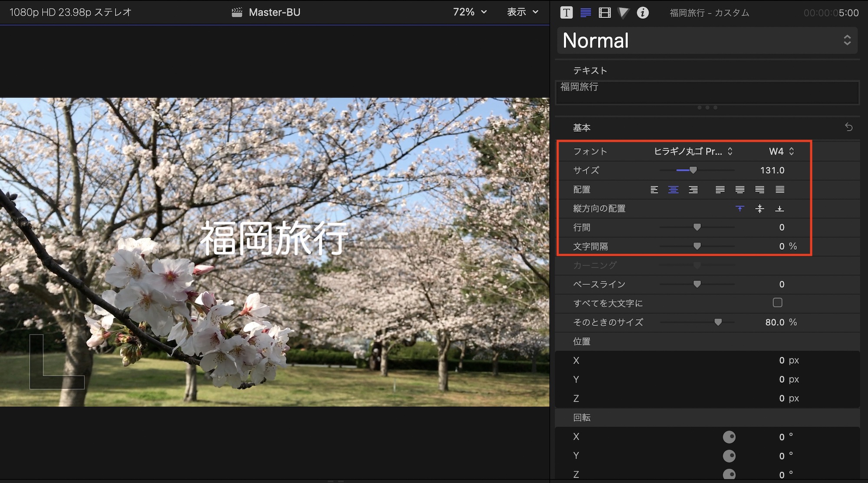Open the 72% viewer zoom menu
The height and width of the screenshot is (483, 868).
tap(470, 12)
